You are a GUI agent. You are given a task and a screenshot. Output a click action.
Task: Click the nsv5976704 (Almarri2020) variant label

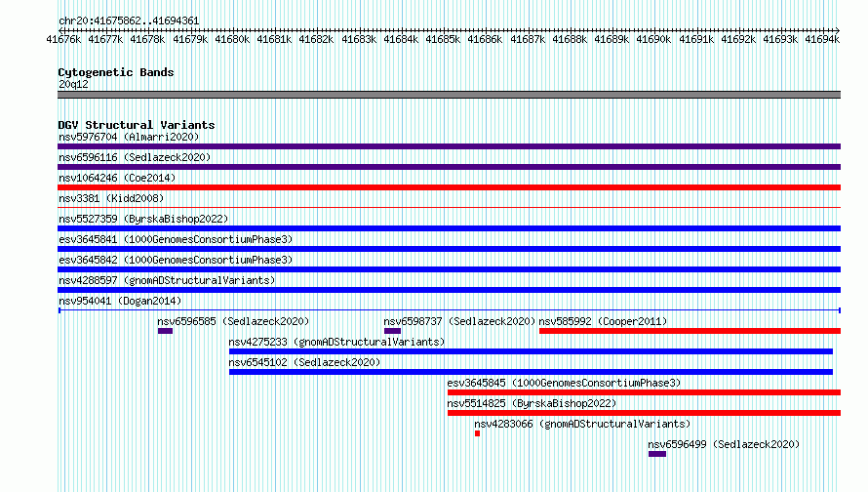click(129, 137)
